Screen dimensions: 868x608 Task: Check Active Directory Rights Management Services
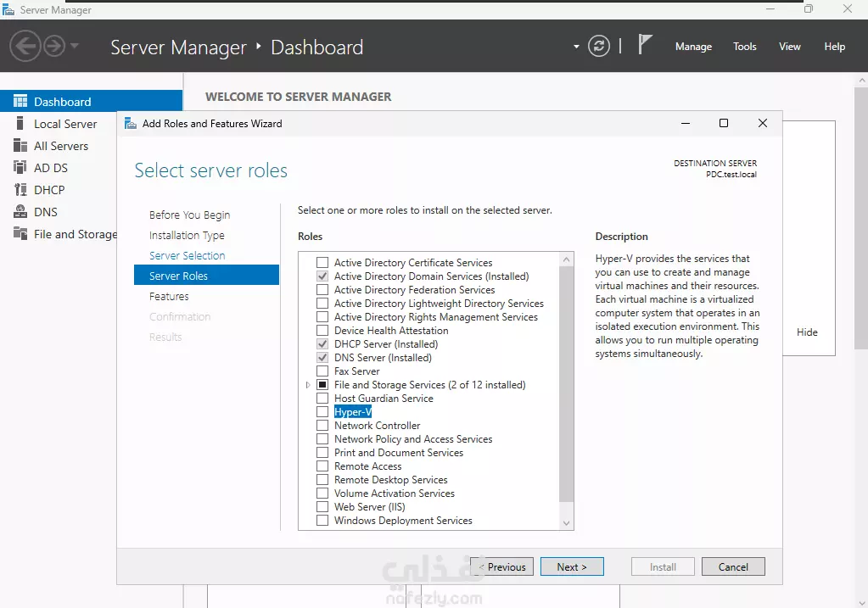click(x=322, y=316)
